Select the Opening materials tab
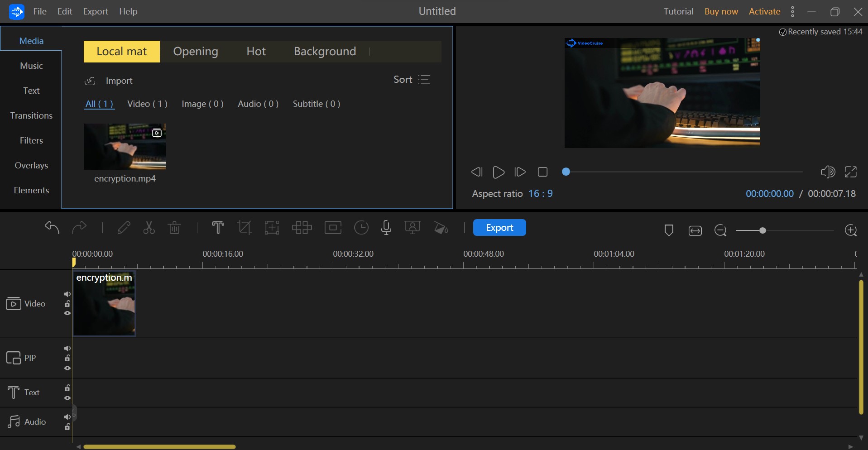 [x=196, y=51]
